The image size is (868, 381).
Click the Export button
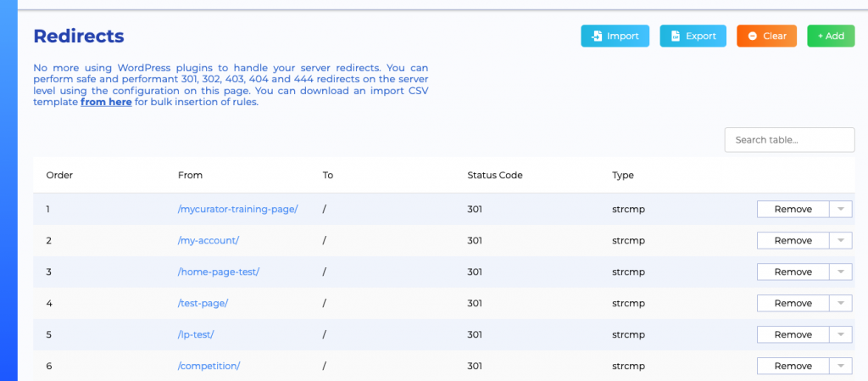pos(693,36)
